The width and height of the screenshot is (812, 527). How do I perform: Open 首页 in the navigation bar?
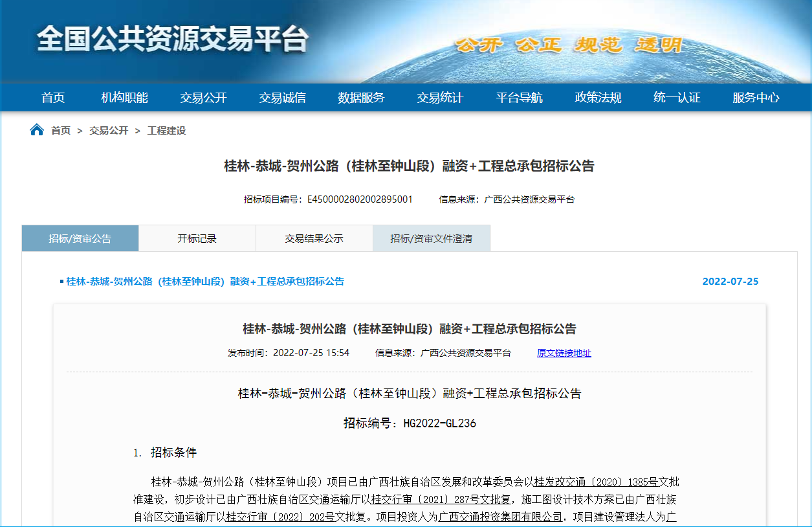53,98
